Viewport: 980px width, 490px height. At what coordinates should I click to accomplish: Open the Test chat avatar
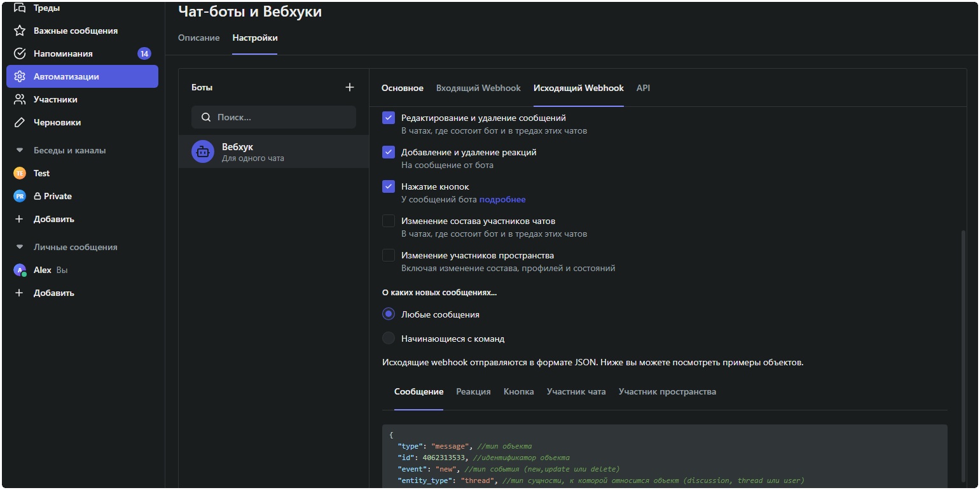(x=20, y=173)
